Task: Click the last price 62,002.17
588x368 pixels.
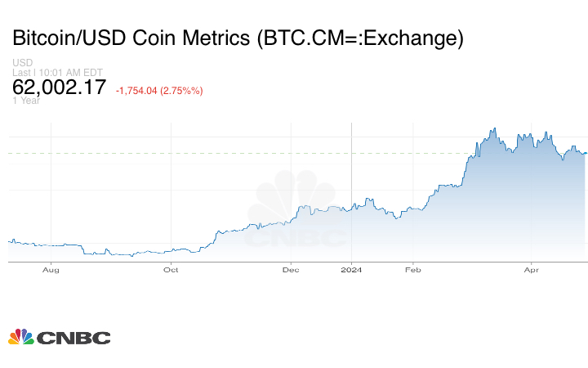Action: [x=59, y=87]
